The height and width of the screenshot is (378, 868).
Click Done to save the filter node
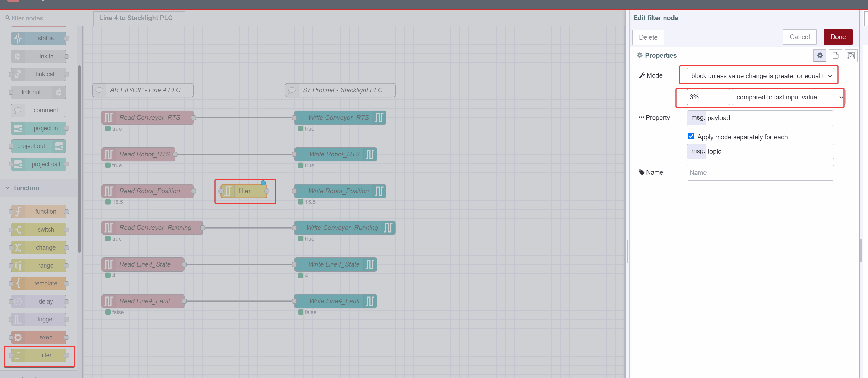coord(838,37)
